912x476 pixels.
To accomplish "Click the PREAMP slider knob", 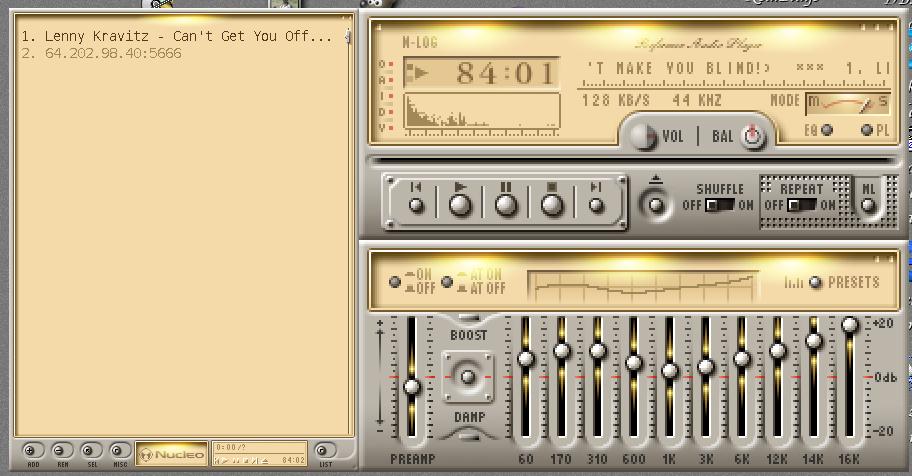I will 412,386.
